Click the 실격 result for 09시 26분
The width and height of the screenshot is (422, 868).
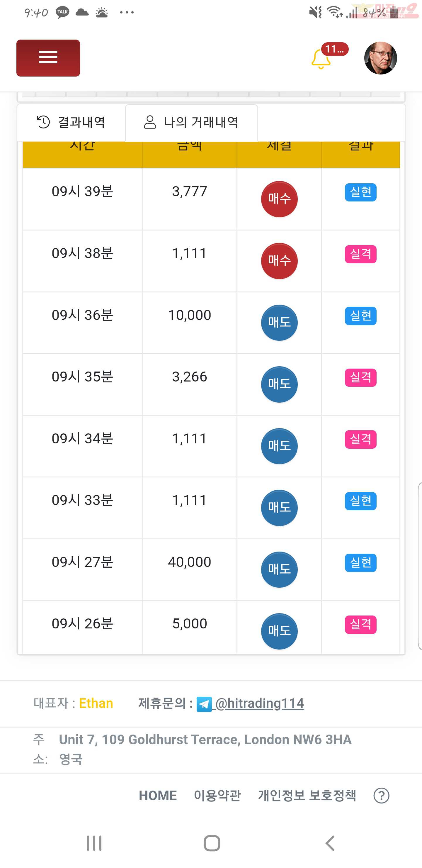coord(360,624)
